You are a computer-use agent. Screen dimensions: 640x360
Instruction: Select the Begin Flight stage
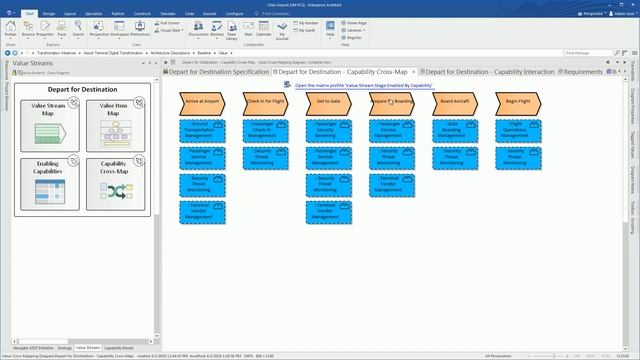pyautogui.click(x=518, y=104)
